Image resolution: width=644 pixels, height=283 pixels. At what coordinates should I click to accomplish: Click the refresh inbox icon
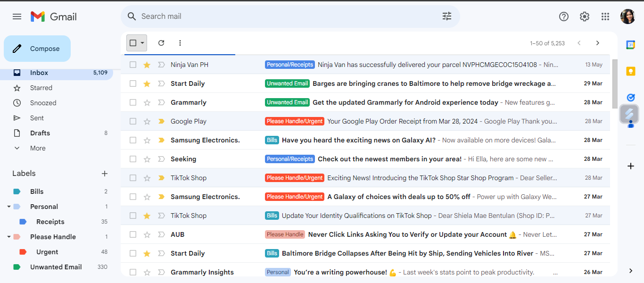coord(161,43)
